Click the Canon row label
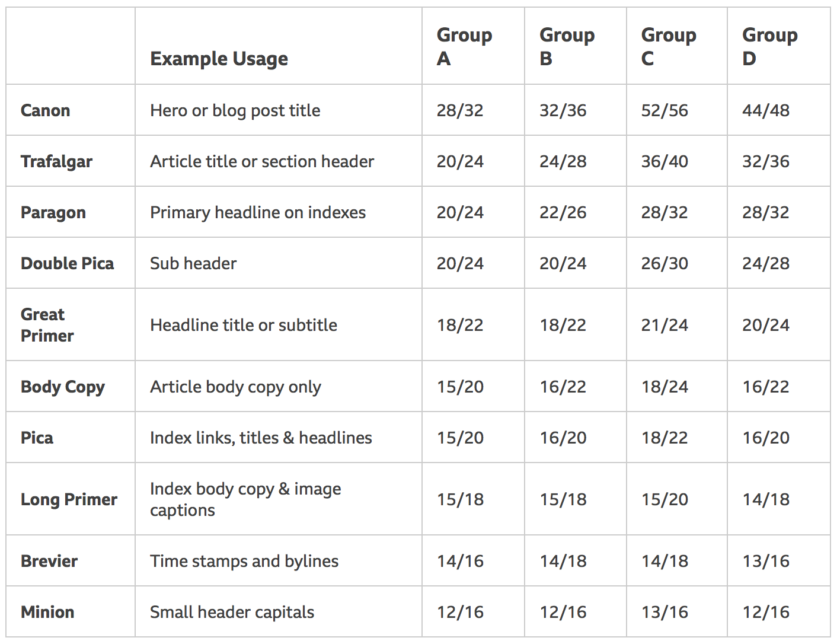Screen dimensions: 837x644 coord(46,110)
